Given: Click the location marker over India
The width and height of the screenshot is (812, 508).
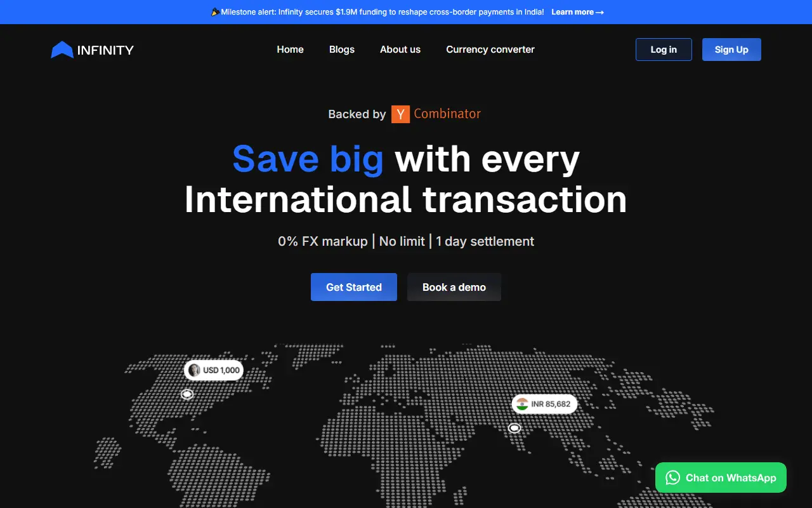Looking at the screenshot, I should [514, 429].
